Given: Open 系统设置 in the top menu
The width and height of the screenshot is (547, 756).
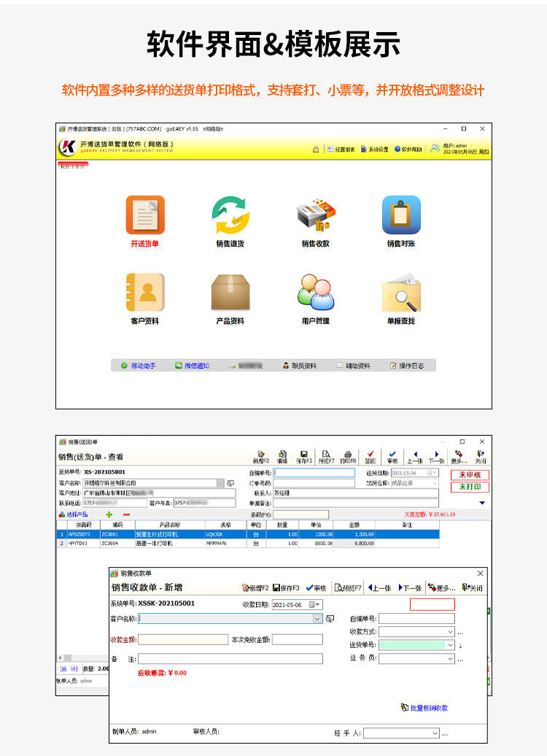Looking at the screenshot, I should click(x=374, y=149).
